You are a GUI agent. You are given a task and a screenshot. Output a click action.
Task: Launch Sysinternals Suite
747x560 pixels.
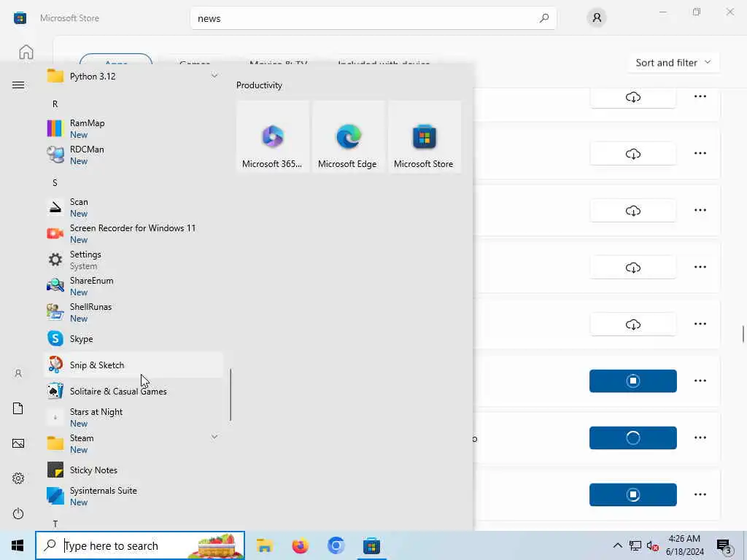(133, 496)
